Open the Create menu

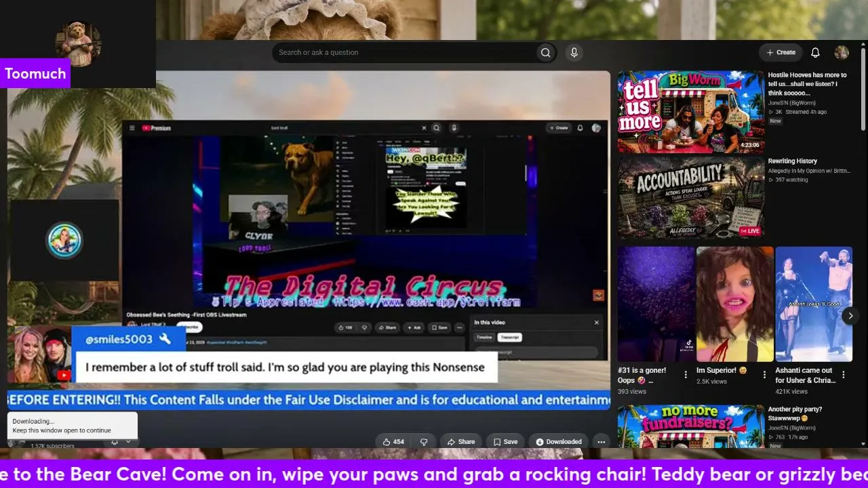point(781,52)
